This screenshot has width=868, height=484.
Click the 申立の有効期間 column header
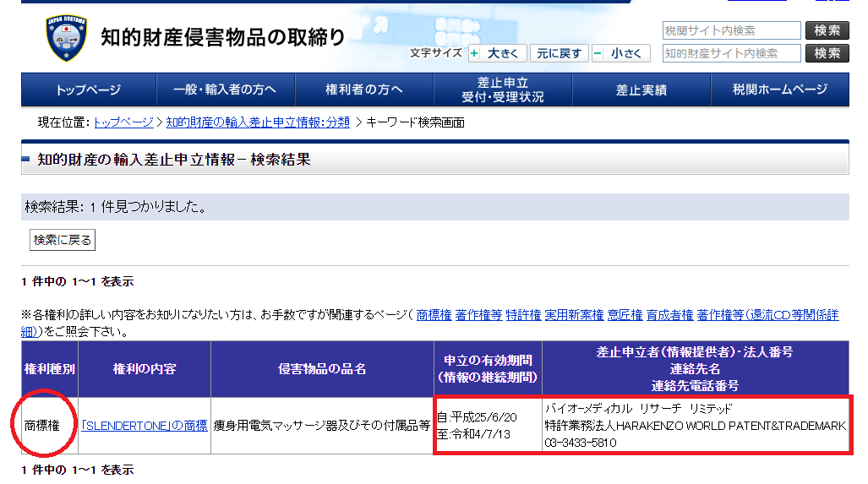click(x=488, y=369)
